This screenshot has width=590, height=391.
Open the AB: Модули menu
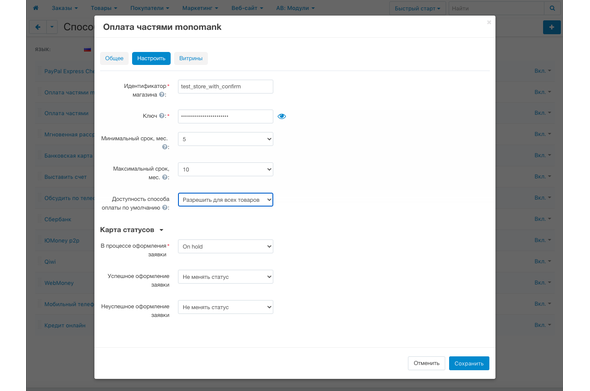point(295,8)
